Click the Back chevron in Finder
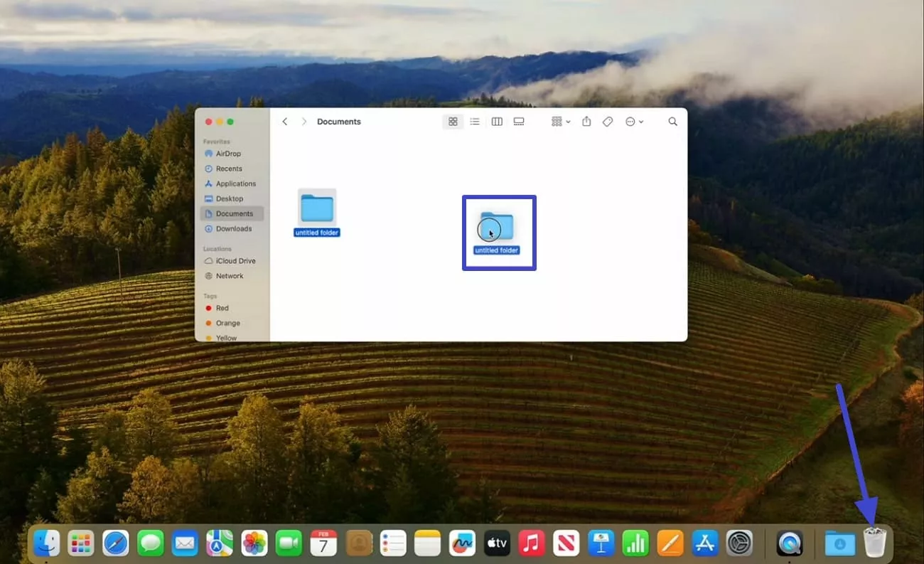 [x=284, y=121]
